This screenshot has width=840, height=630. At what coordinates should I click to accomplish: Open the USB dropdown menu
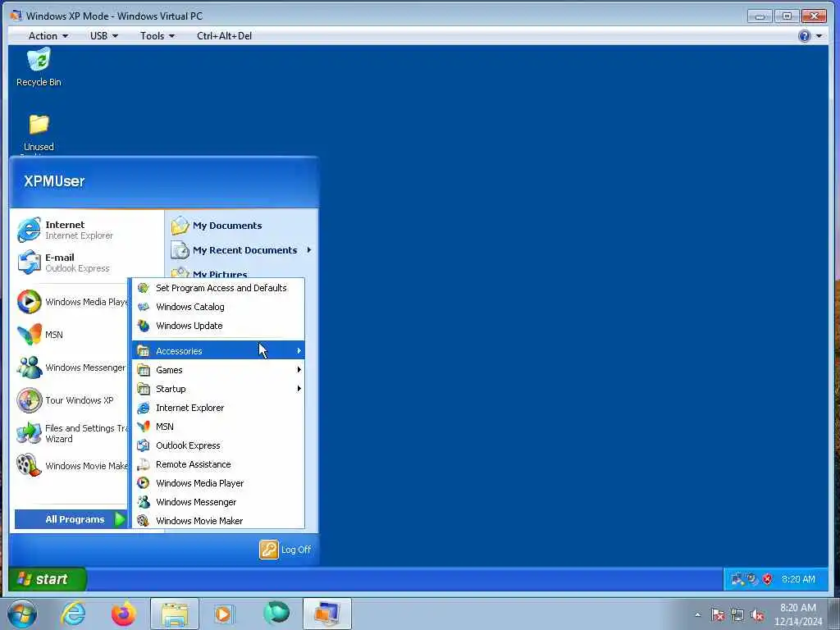coord(104,36)
